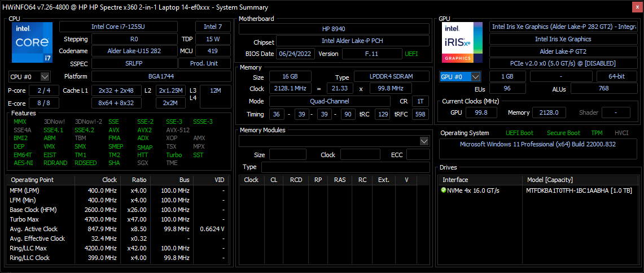Click the memory modules CL column header
The image size is (644, 273).
click(274, 180)
